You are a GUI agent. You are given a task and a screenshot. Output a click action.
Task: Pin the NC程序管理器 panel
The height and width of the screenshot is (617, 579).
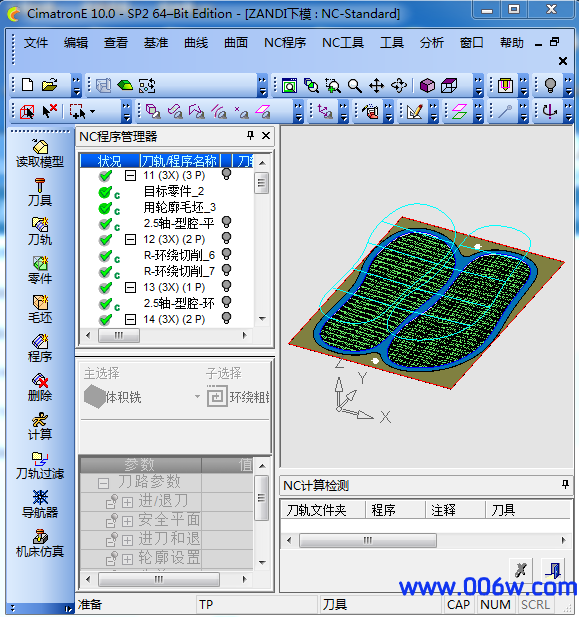pos(250,136)
